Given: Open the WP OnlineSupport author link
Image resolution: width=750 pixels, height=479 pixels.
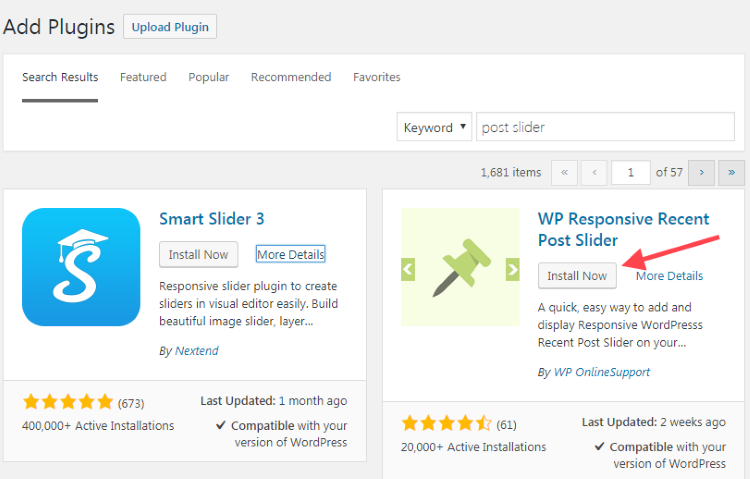Looking at the screenshot, I should click(x=602, y=372).
